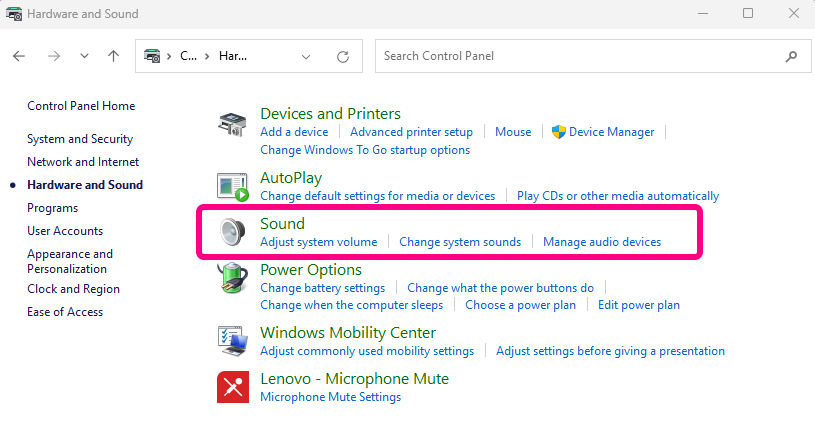The width and height of the screenshot is (815, 443).
Task: Click the AutoPlay category icon
Action: [232, 187]
